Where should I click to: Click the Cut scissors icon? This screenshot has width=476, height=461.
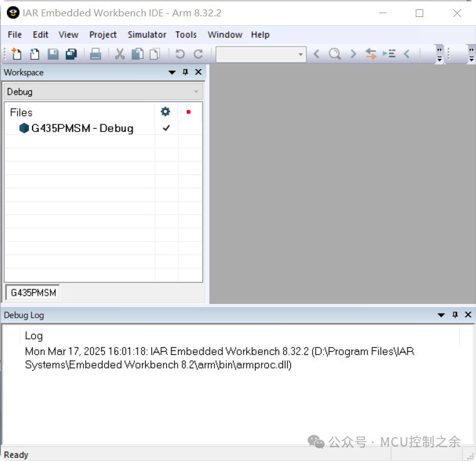(x=119, y=54)
